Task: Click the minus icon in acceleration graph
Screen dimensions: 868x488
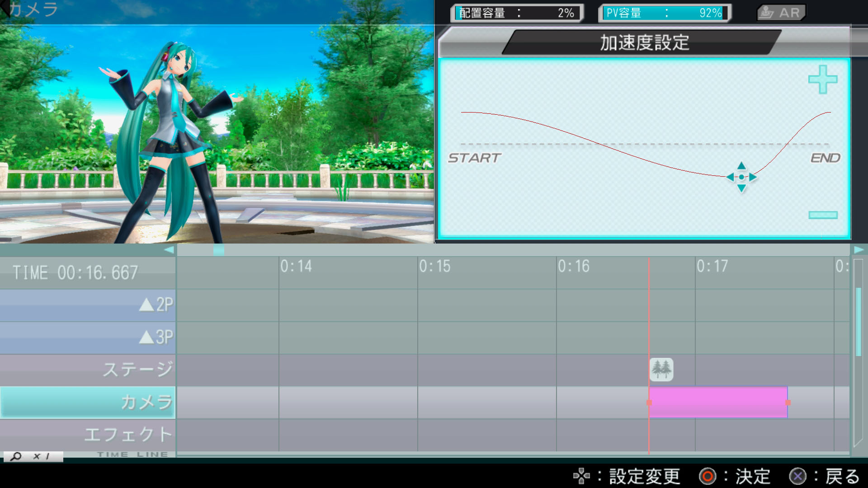Action: coord(823,215)
